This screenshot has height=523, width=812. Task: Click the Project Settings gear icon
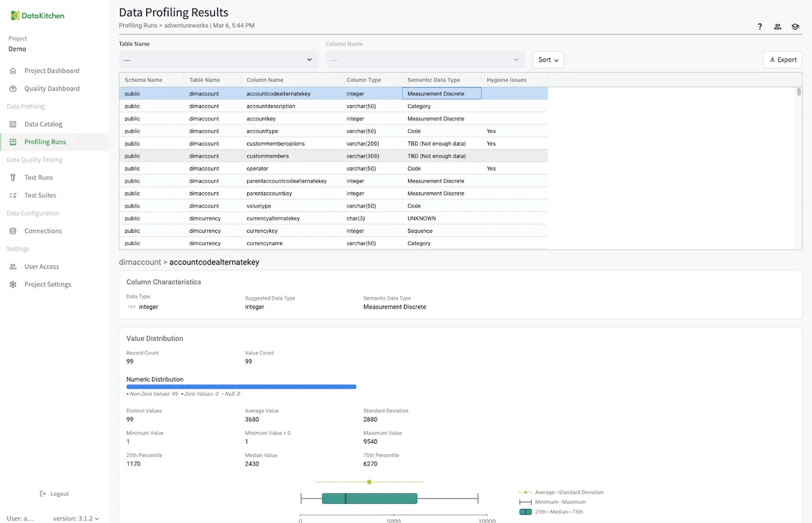[13, 284]
